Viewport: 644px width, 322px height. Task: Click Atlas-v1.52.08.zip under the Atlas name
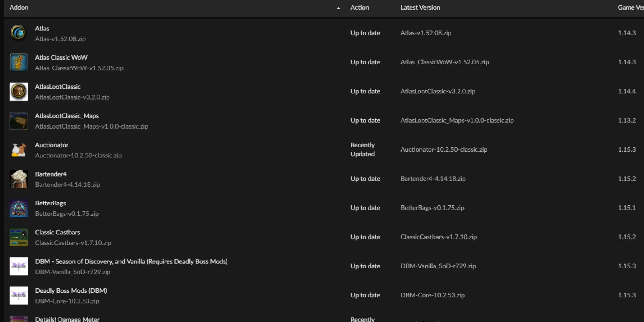coord(60,39)
